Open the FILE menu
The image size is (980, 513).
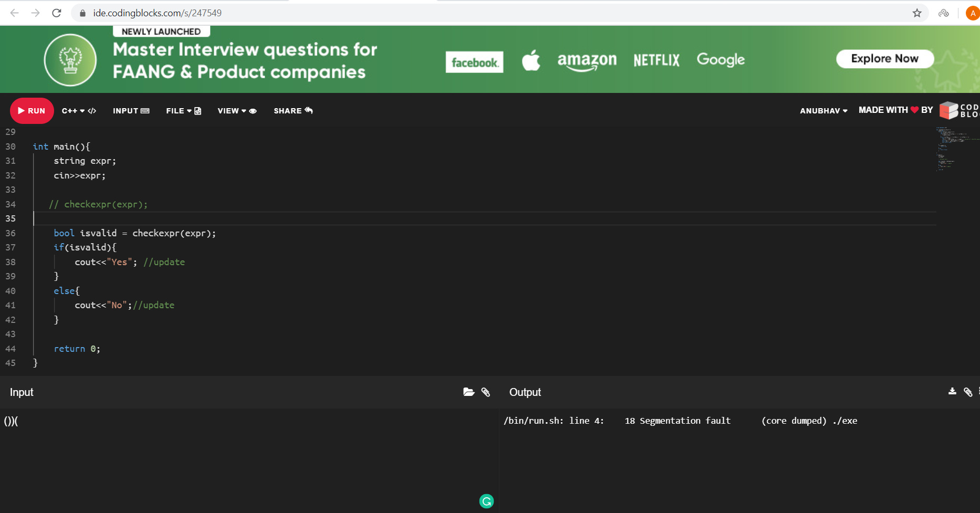[x=184, y=111]
